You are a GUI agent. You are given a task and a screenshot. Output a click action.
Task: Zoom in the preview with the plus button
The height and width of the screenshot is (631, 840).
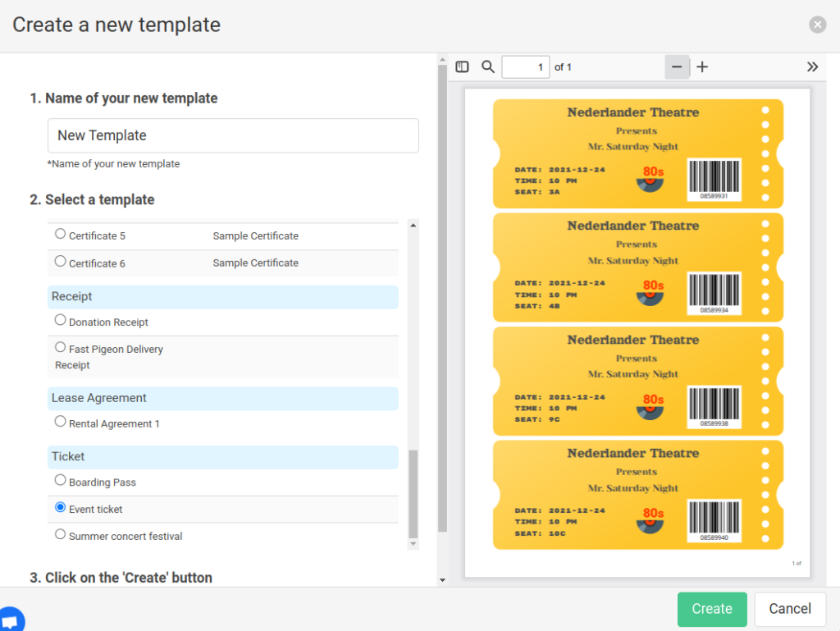click(702, 67)
